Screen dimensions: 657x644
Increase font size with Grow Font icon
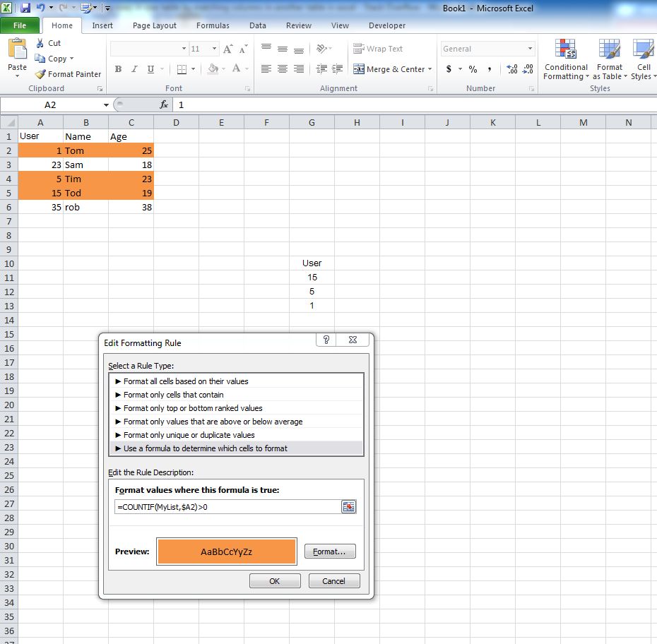[228, 49]
